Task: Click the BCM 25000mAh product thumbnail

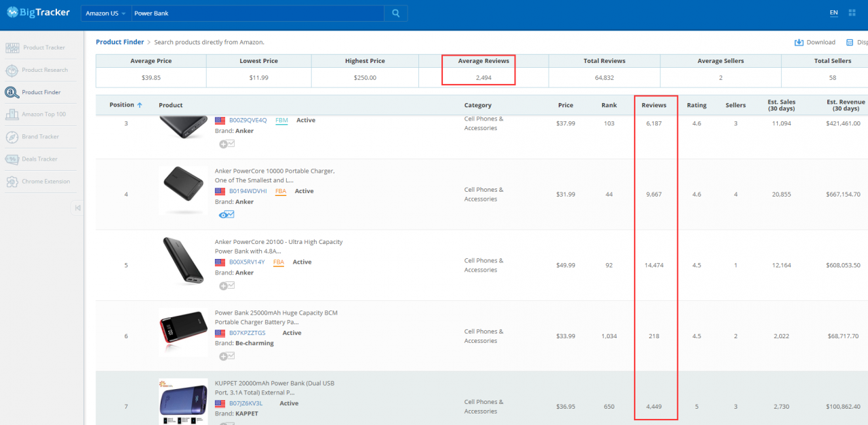Action: tap(183, 332)
